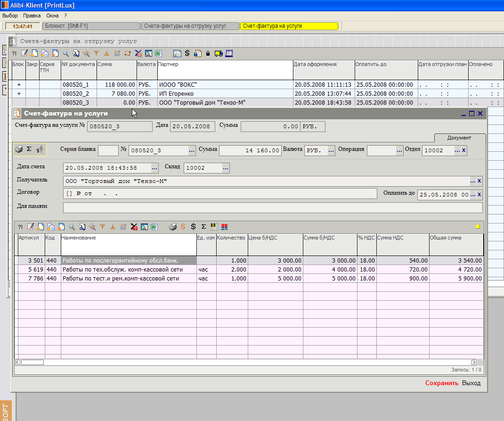This screenshot has width=504, height=421.
Task: Clear the Получатель field with x
Action: 479,181
